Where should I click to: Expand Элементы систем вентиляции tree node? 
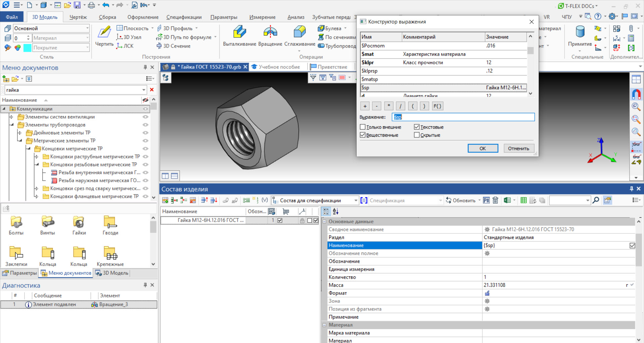11,117
